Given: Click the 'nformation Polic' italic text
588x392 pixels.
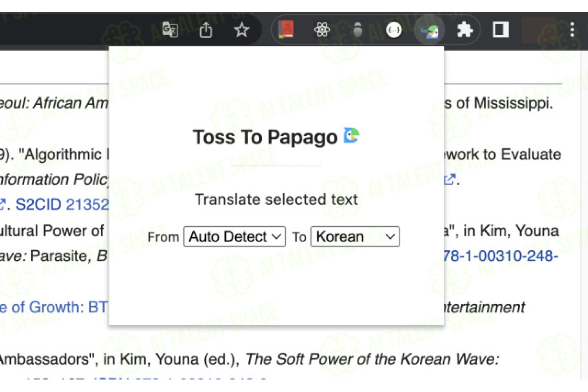Looking at the screenshot, I should pyautogui.click(x=54, y=180).
